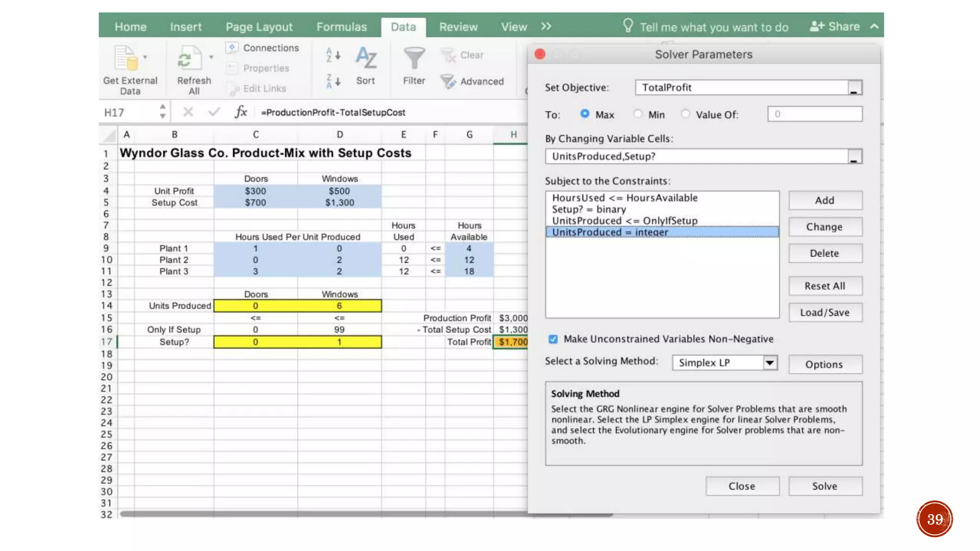
Task: Select Doors Unit Profit cell $300
Action: pyautogui.click(x=256, y=191)
